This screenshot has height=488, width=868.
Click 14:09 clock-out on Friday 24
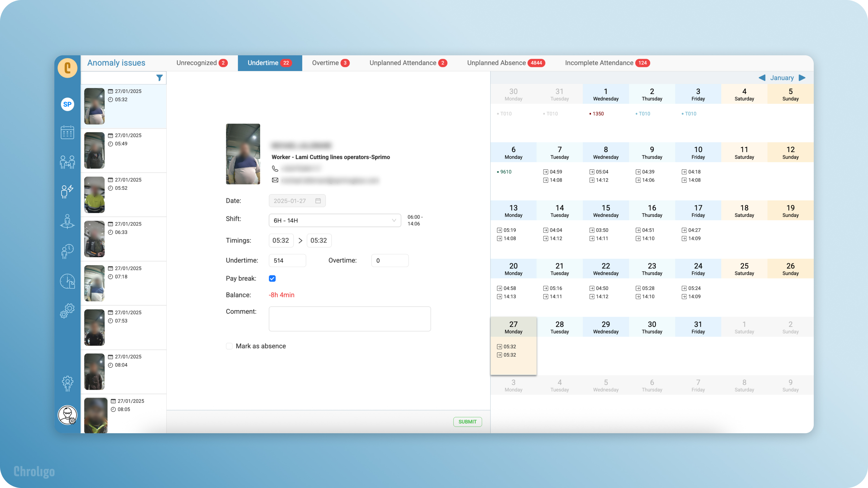click(x=691, y=297)
